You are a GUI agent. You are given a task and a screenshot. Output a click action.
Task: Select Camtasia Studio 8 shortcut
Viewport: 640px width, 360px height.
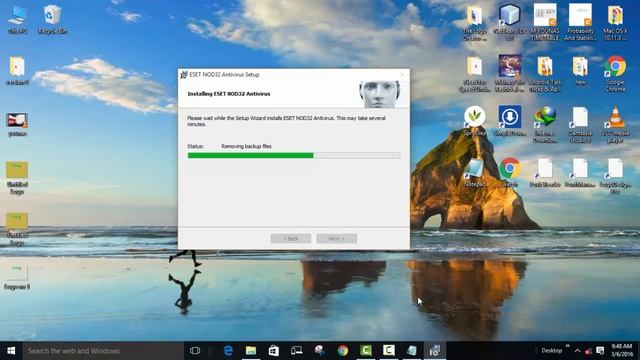click(580, 124)
